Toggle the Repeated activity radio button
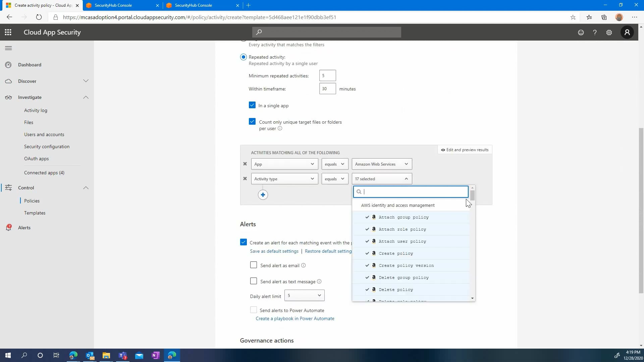Screen dimensions: 644x362 243,57
